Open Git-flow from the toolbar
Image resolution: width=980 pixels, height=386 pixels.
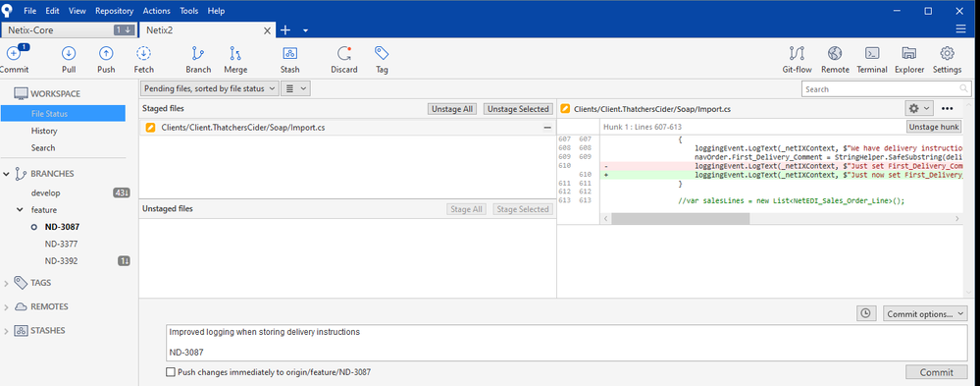pyautogui.click(x=797, y=60)
